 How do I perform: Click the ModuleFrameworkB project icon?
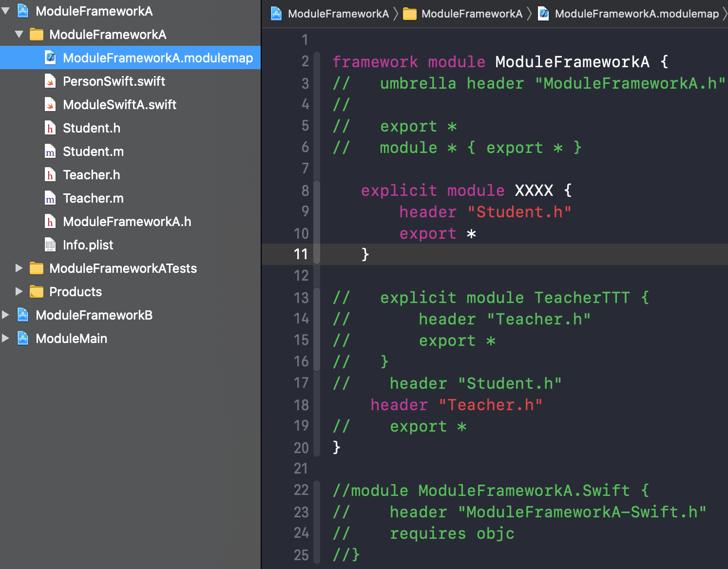click(23, 315)
